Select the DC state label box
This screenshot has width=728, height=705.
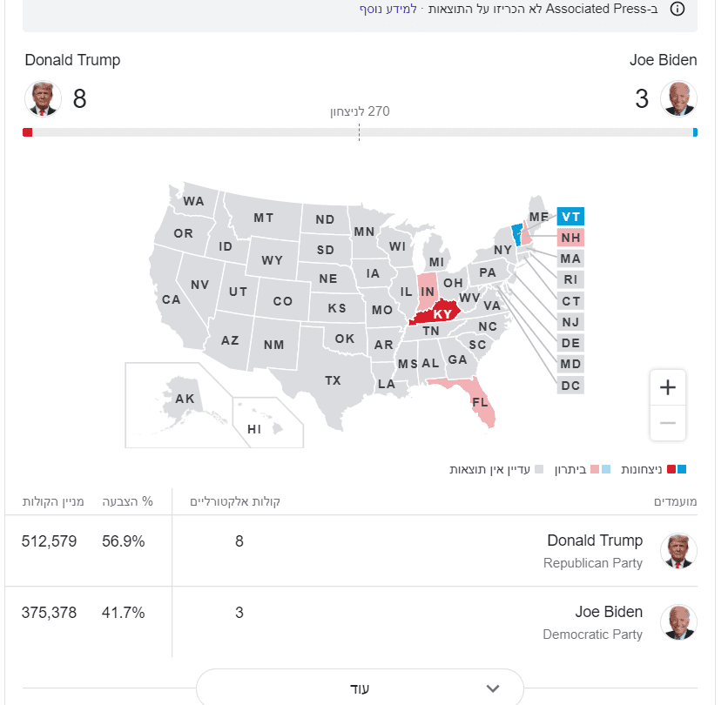point(570,385)
